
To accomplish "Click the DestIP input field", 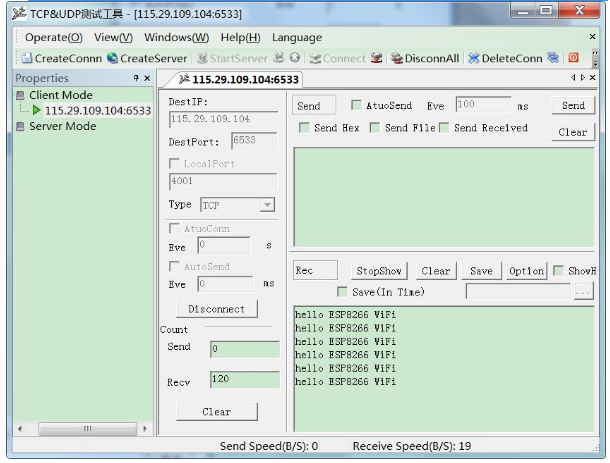I will (x=223, y=119).
